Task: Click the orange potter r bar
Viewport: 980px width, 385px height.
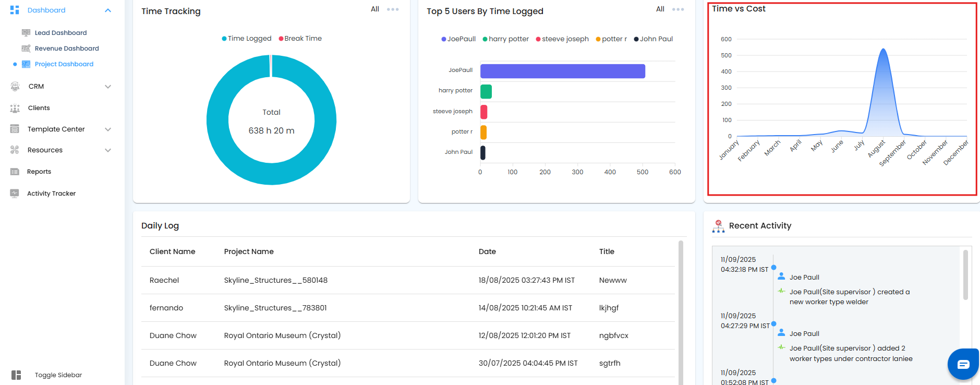Action: (x=483, y=133)
